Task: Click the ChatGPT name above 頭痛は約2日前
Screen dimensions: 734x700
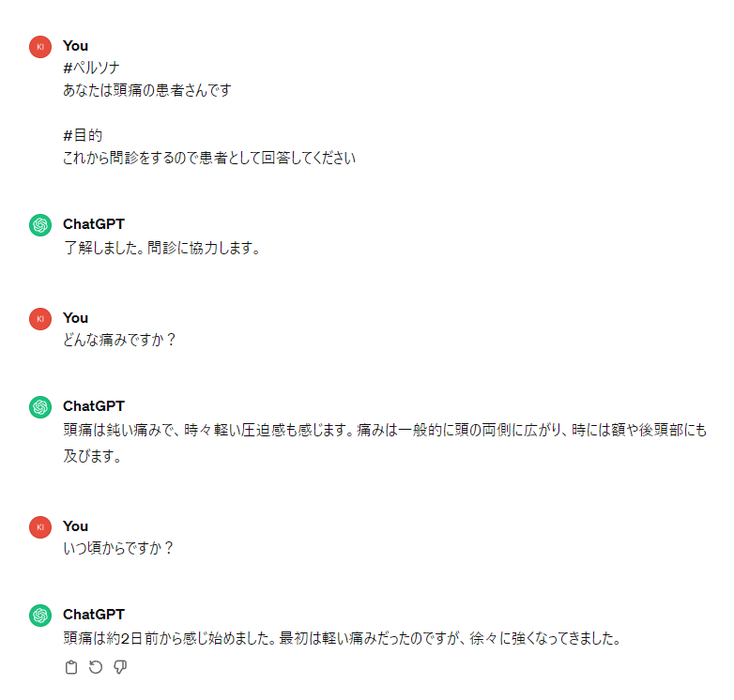Action: [93, 615]
